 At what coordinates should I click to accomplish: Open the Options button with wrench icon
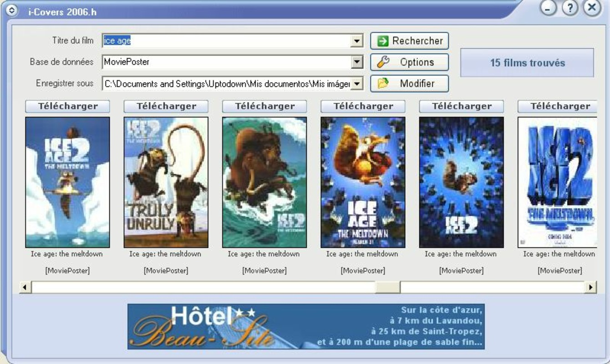409,62
